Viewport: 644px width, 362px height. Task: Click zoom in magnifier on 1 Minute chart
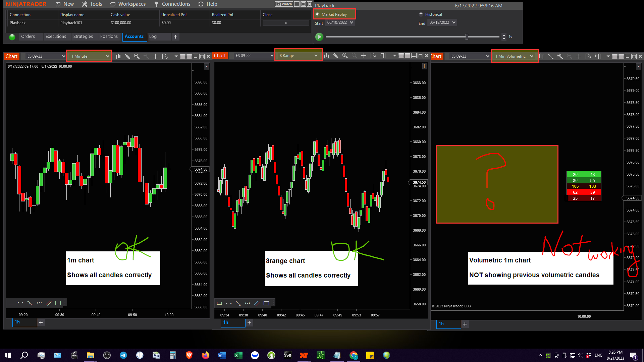[137, 56]
